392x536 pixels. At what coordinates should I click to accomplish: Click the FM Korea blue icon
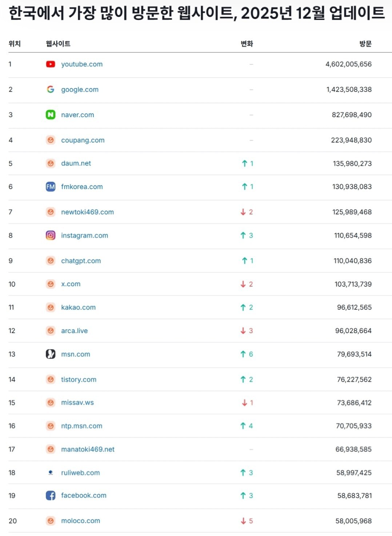pyautogui.click(x=51, y=187)
